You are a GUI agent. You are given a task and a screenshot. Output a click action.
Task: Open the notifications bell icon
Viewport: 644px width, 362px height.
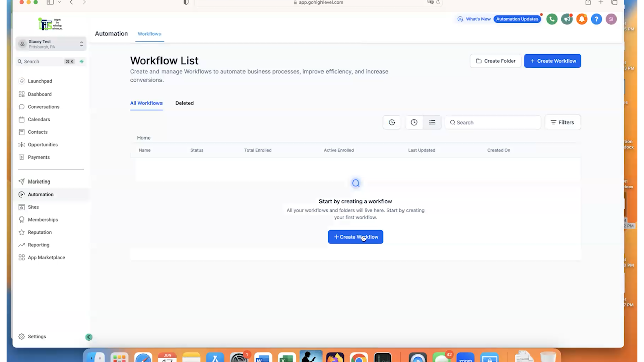(x=582, y=19)
